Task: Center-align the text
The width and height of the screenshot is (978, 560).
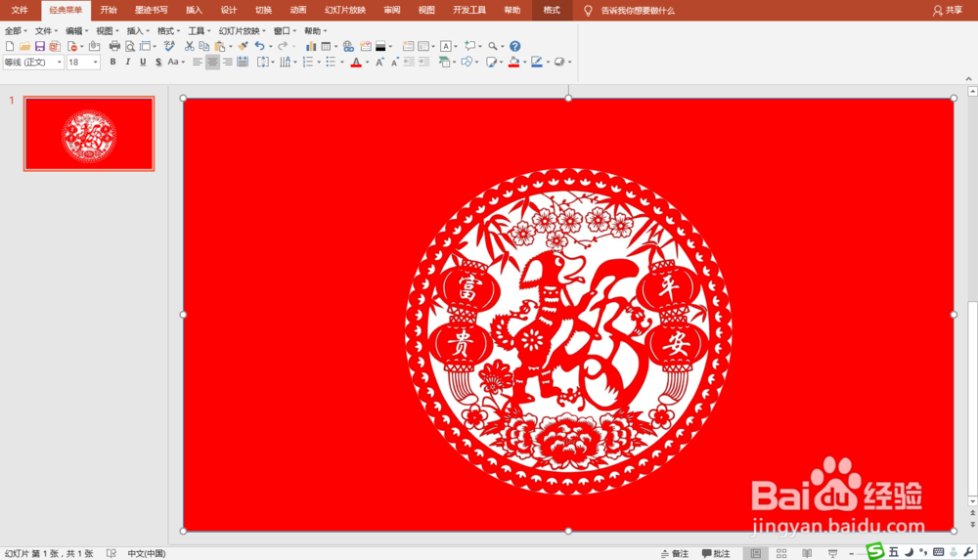Action: pyautogui.click(x=212, y=62)
